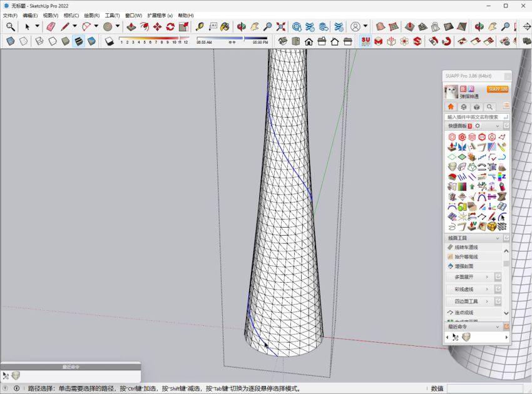Activate the Move tool
This screenshot has width=532, height=394.
(x=158, y=26)
